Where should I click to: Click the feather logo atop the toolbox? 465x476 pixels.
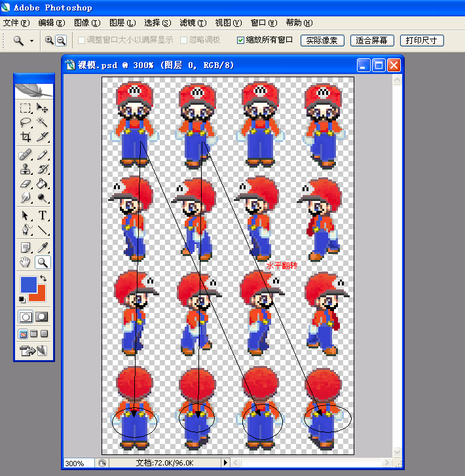point(33,91)
